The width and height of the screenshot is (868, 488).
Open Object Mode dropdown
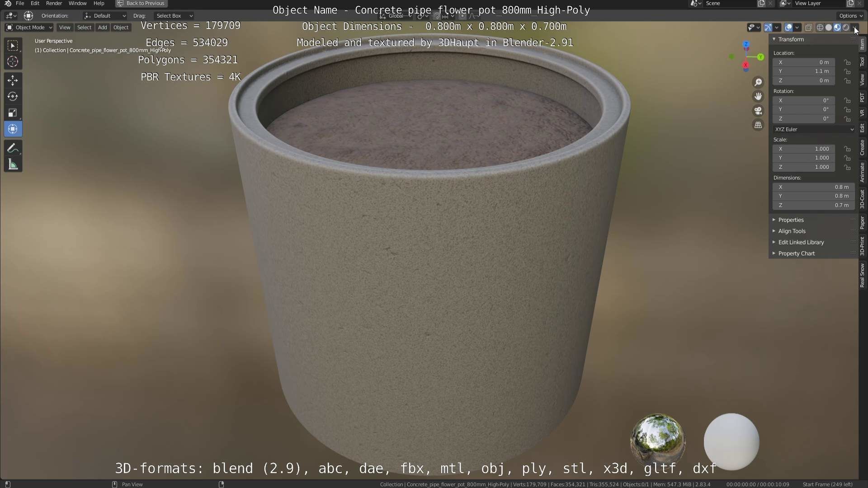click(x=29, y=28)
